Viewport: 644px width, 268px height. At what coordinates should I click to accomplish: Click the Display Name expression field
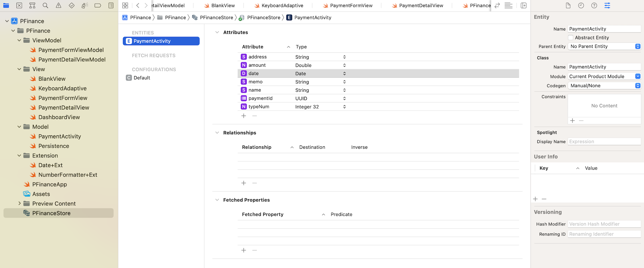[x=604, y=142]
